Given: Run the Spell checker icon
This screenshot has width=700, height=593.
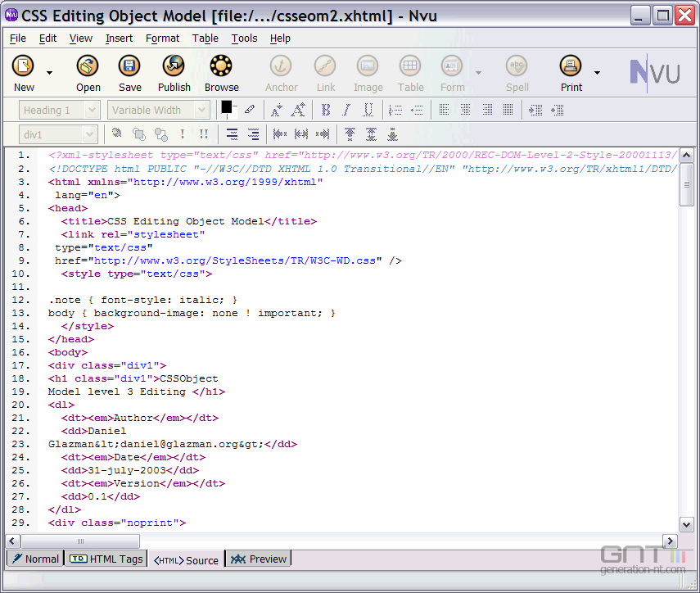Looking at the screenshot, I should 517,66.
